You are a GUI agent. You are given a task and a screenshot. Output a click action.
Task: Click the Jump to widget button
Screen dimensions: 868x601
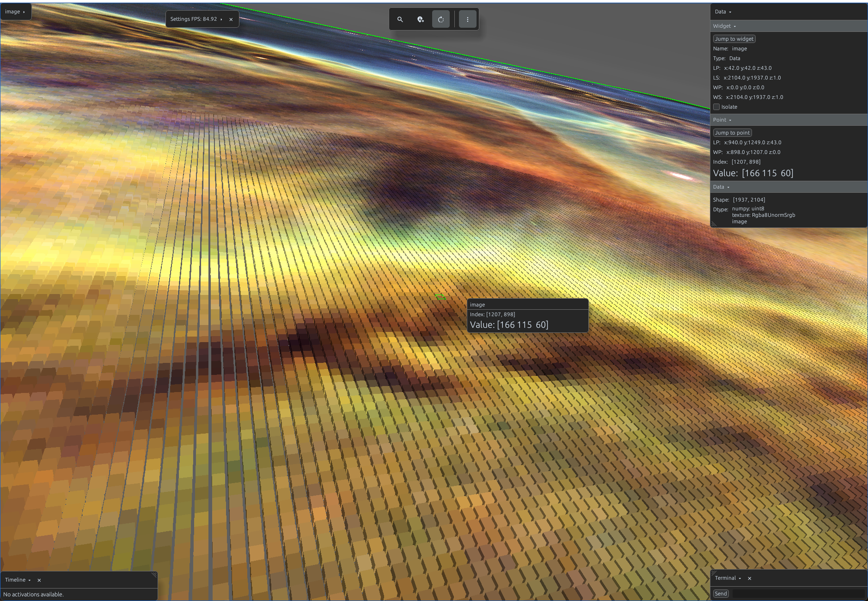[x=734, y=39]
